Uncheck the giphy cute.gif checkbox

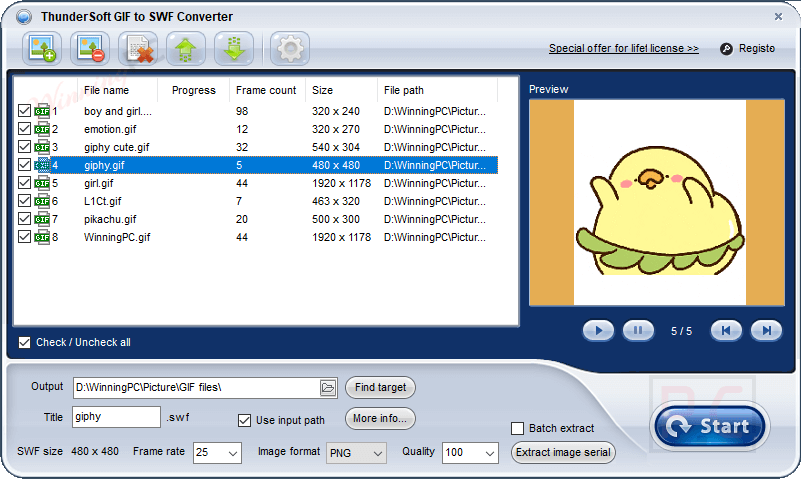point(24,147)
